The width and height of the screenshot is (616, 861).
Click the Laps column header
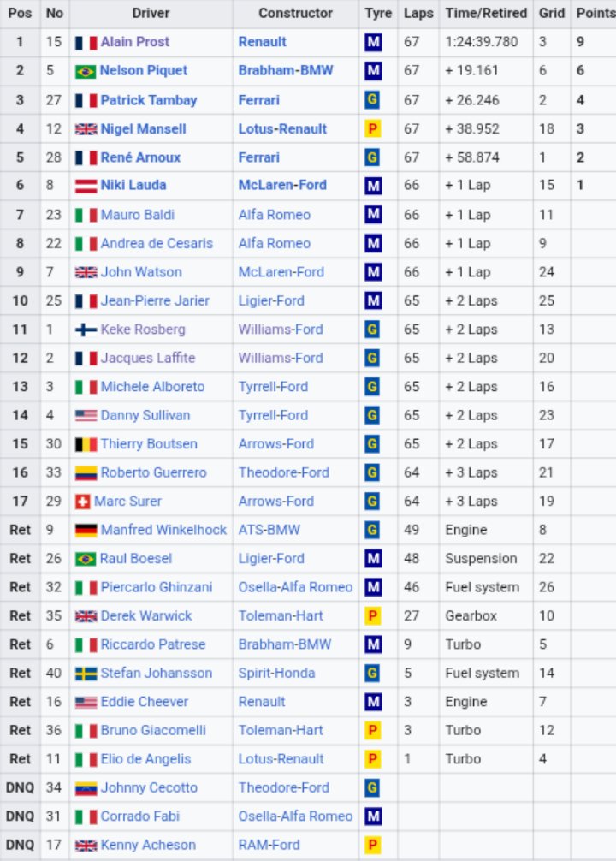click(x=418, y=13)
